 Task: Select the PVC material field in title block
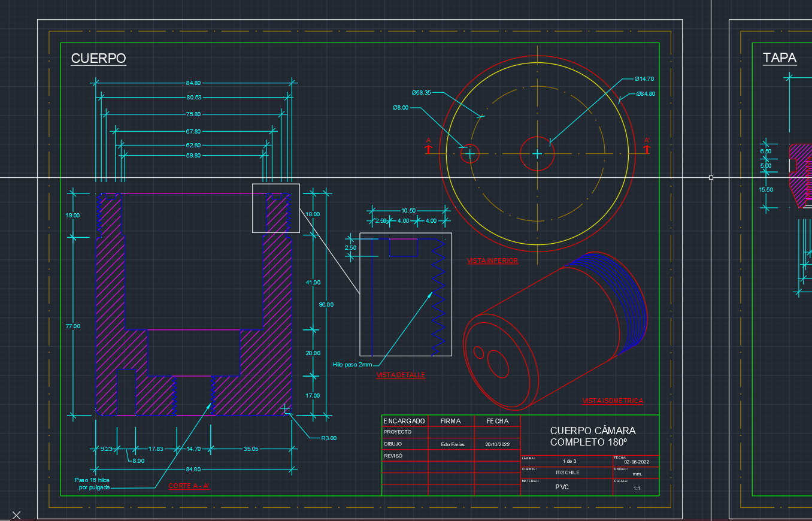[x=562, y=487]
